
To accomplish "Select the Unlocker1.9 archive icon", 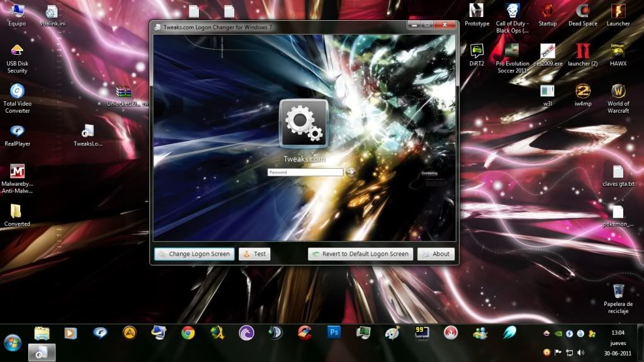I will point(124,96).
